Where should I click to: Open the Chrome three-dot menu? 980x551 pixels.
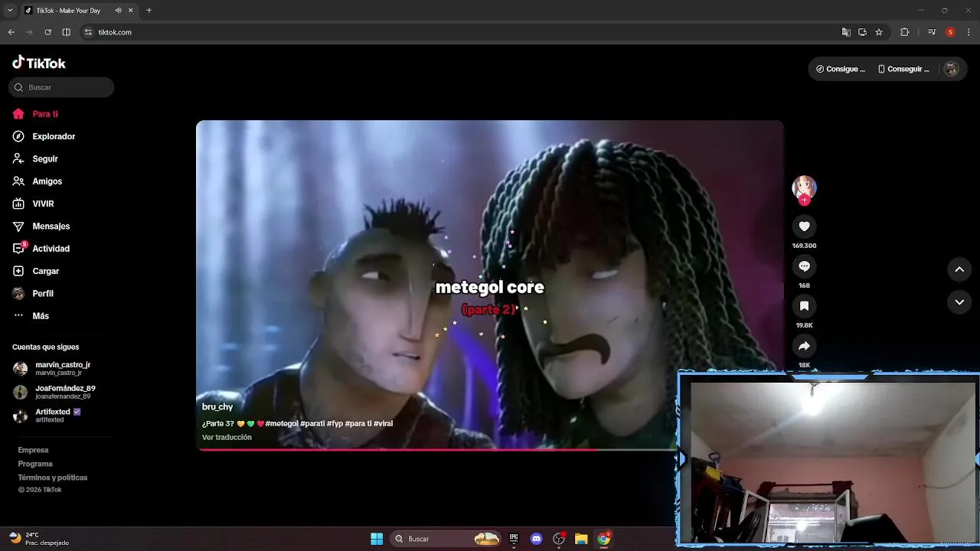coord(969,32)
